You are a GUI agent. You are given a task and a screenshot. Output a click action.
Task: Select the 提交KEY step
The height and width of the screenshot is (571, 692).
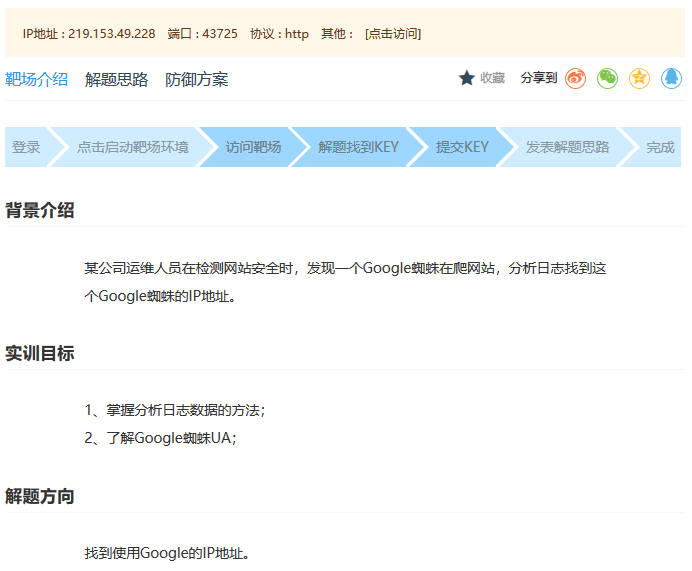[462, 147]
